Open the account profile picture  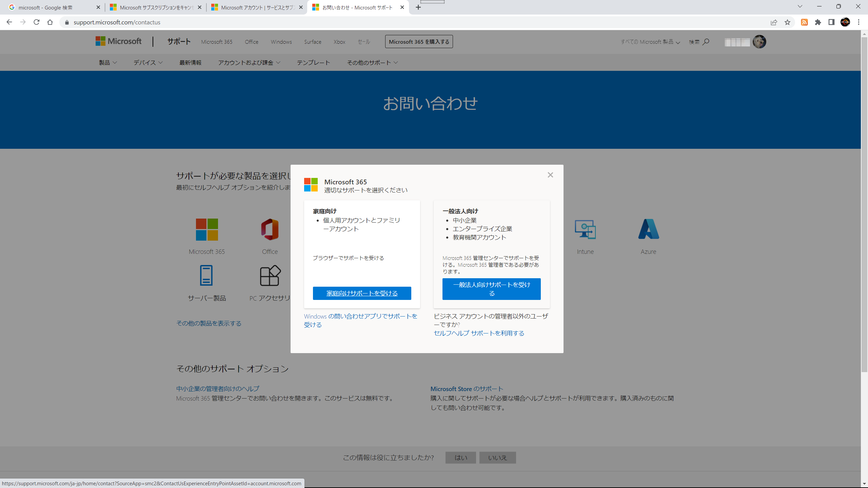coord(759,42)
